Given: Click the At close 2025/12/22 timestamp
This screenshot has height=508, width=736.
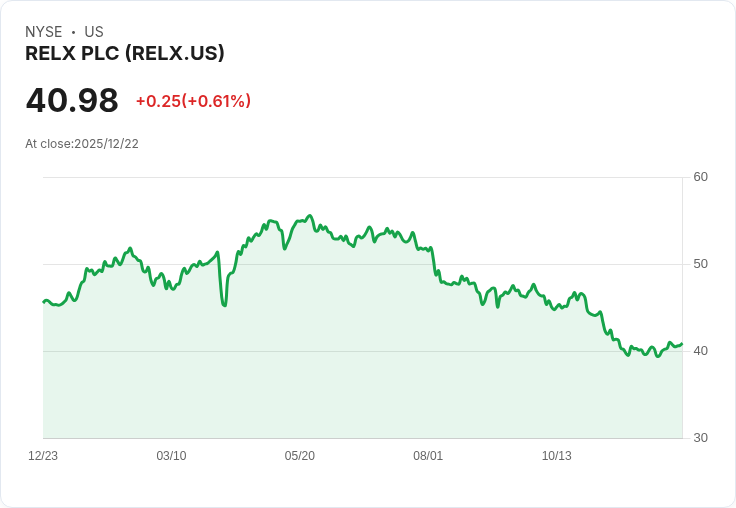Looking at the screenshot, I should point(82,144).
